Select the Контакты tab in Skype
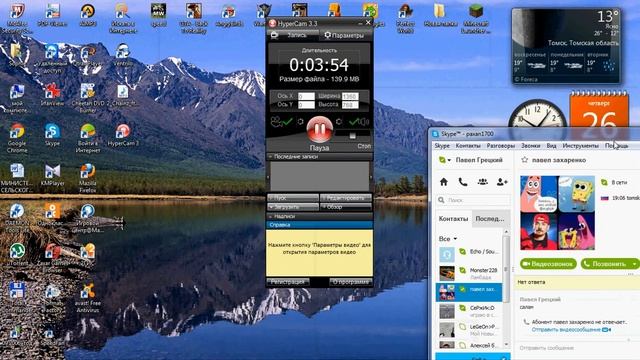Viewport: 640px width, 360px height. tap(453, 219)
